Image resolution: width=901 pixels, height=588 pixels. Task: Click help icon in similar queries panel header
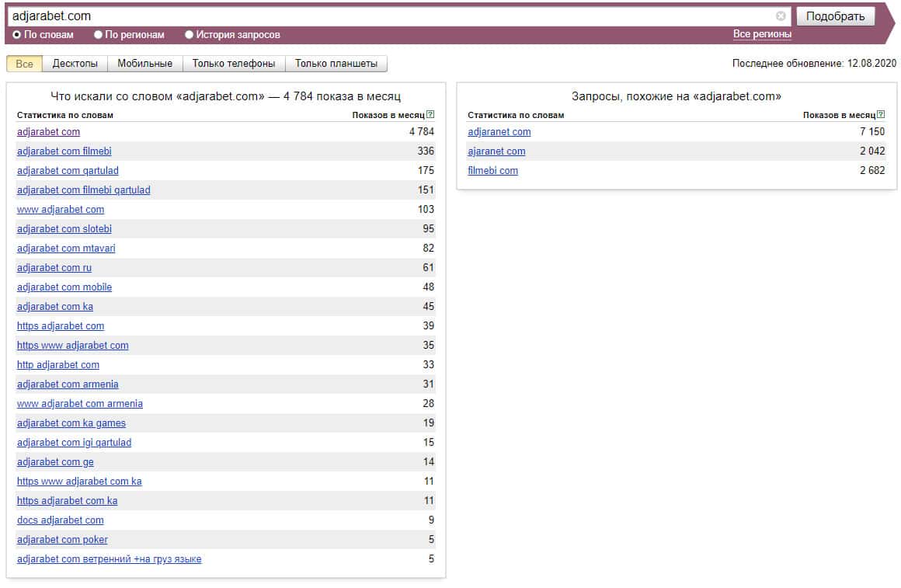pos(881,115)
